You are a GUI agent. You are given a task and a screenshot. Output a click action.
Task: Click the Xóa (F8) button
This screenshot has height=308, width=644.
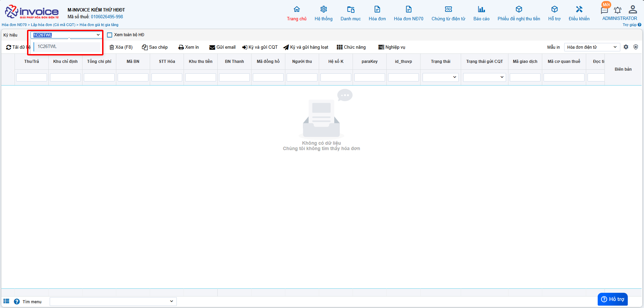[121, 47]
